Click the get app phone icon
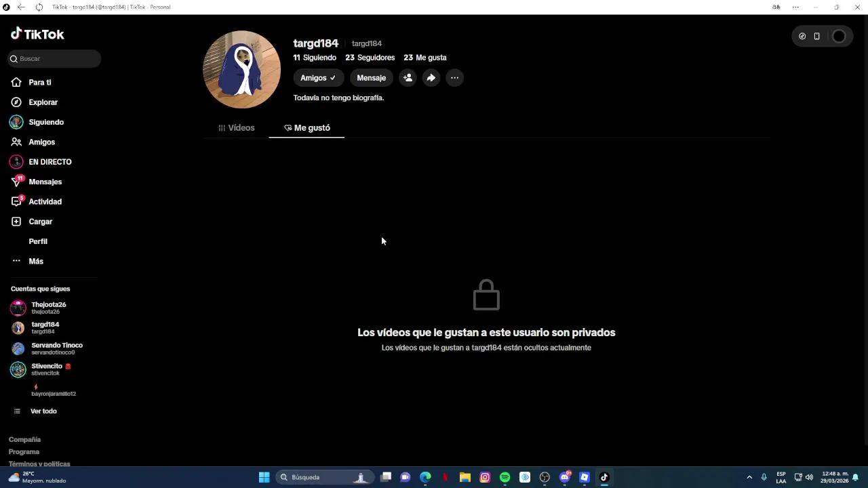 click(816, 37)
